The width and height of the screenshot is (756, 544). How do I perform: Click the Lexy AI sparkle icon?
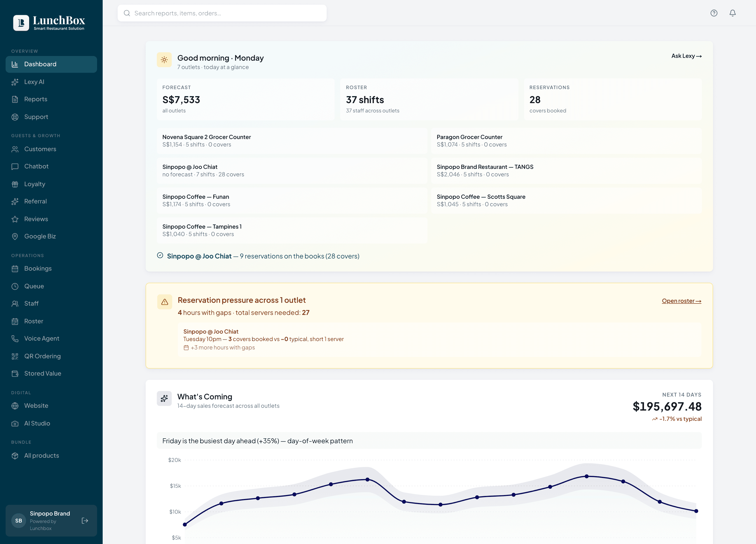coord(15,82)
